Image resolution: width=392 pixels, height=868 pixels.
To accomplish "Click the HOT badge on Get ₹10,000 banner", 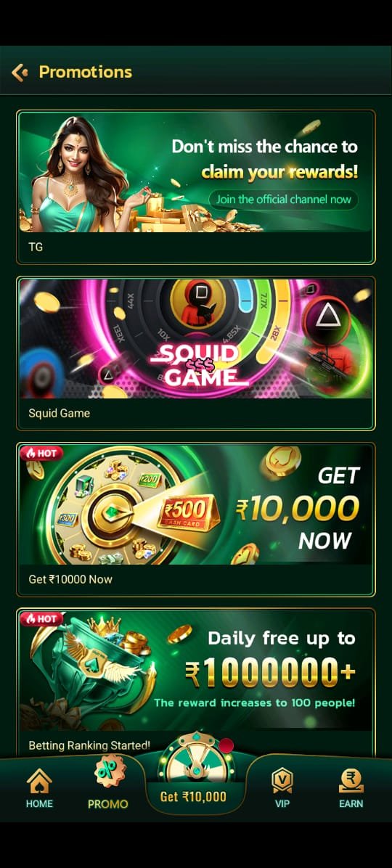I will pyautogui.click(x=41, y=453).
